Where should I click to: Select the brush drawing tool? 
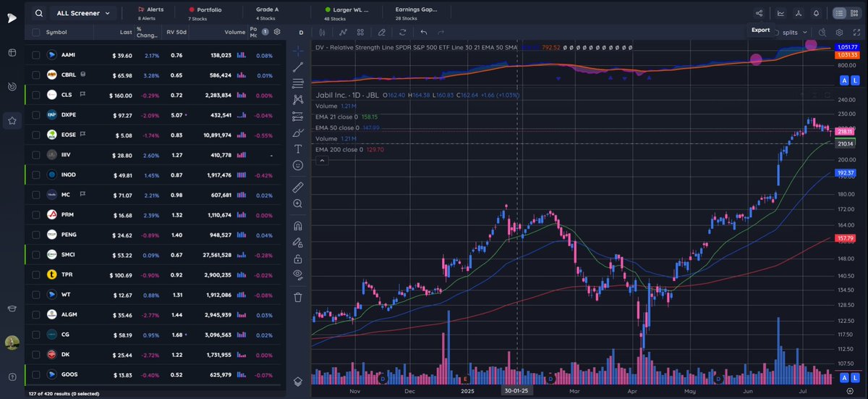click(x=298, y=133)
